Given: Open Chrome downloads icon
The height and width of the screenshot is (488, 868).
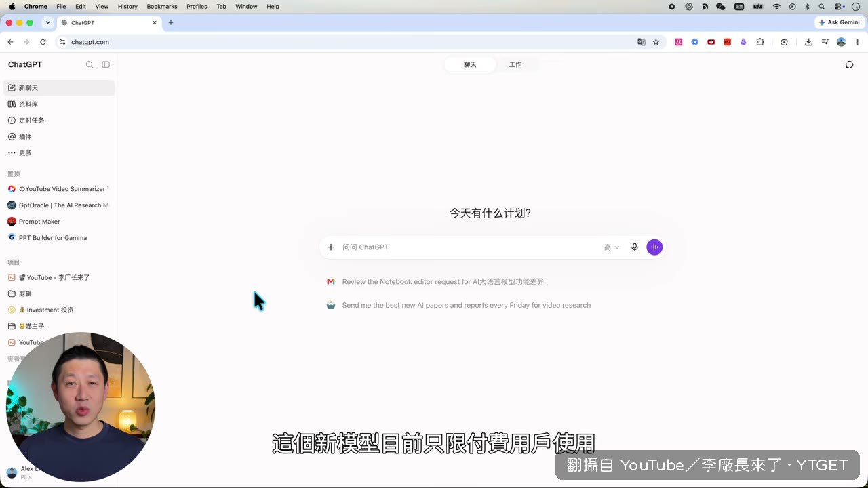Looking at the screenshot, I should pos(808,42).
